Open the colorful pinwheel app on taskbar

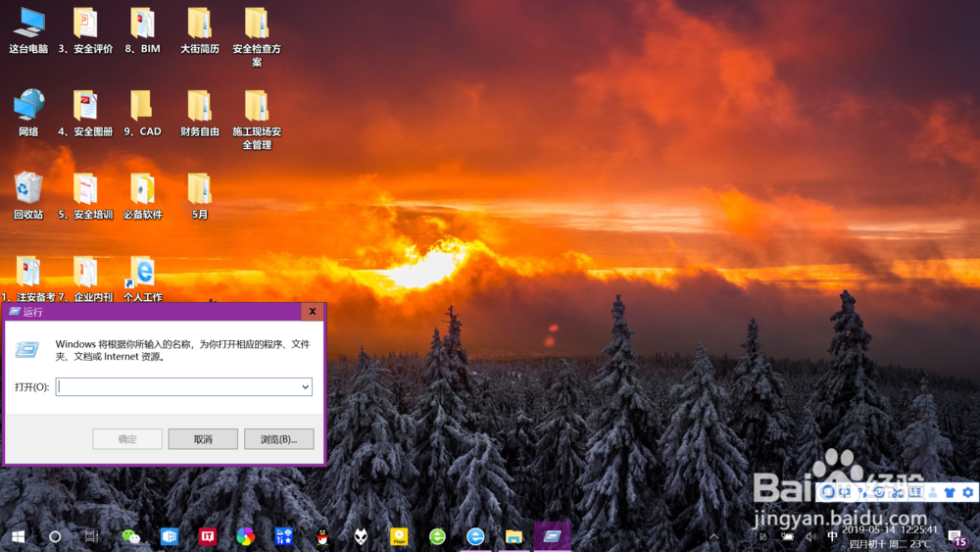pos(246,536)
